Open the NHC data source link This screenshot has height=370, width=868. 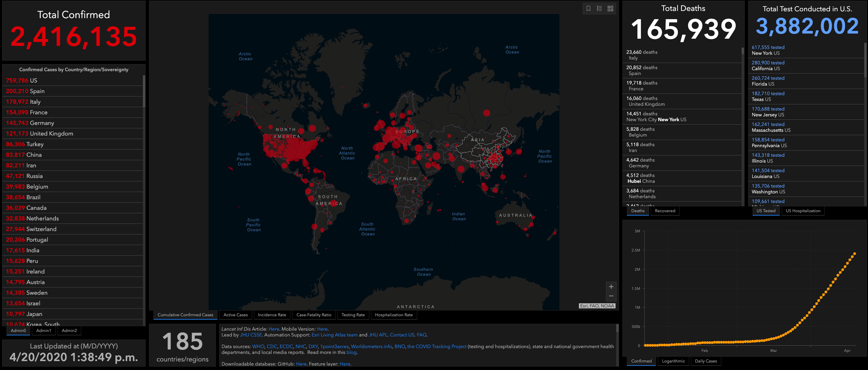pyautogui.click(x=300, y=347)
